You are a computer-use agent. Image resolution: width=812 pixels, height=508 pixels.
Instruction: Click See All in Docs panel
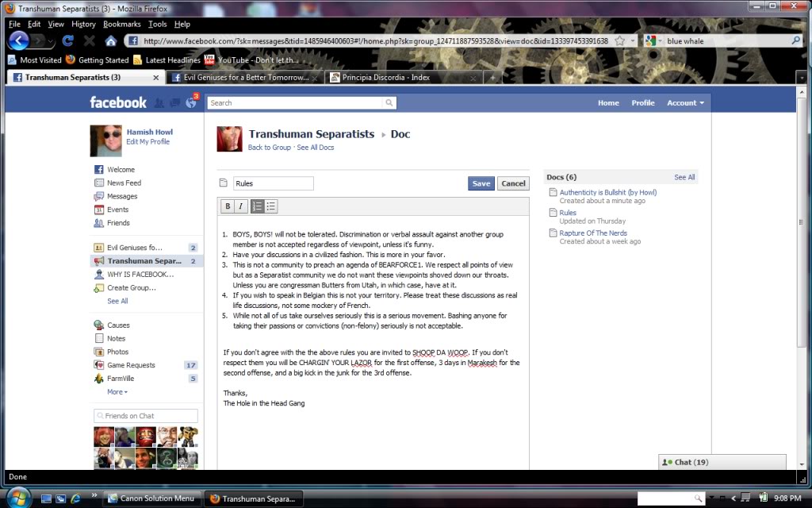684,177
